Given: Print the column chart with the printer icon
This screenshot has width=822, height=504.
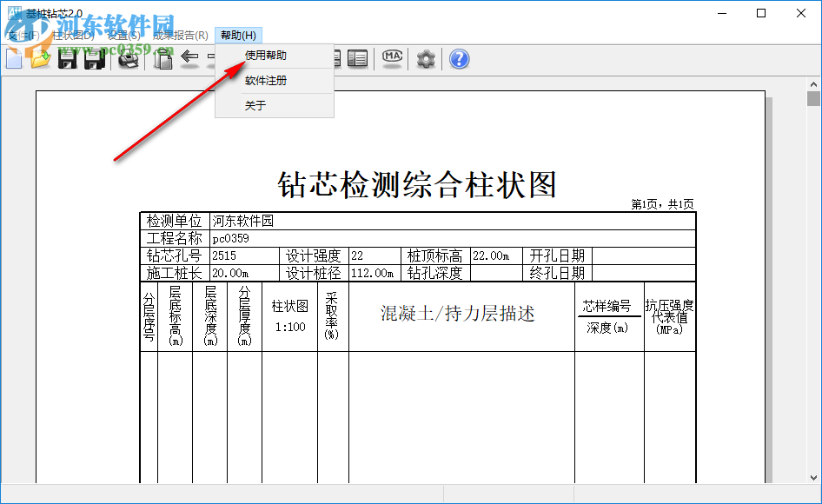Looking at the screenshot, I should 128,59.
